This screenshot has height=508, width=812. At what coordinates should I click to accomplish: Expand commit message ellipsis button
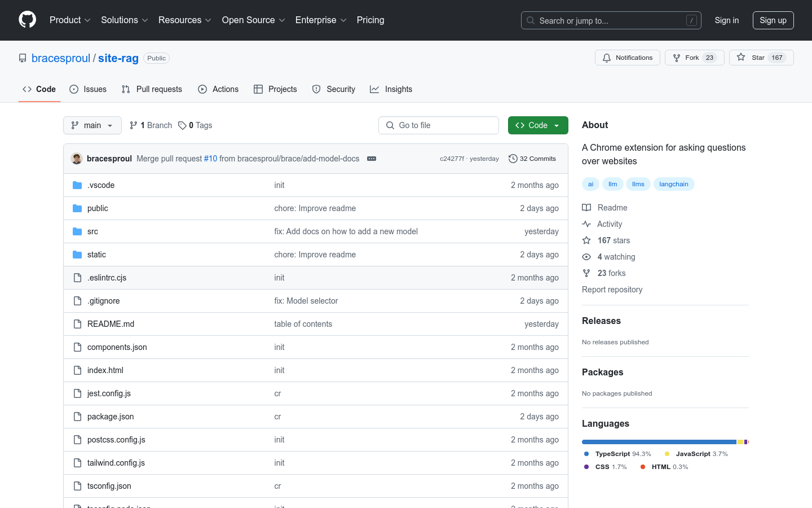point(372,159)
